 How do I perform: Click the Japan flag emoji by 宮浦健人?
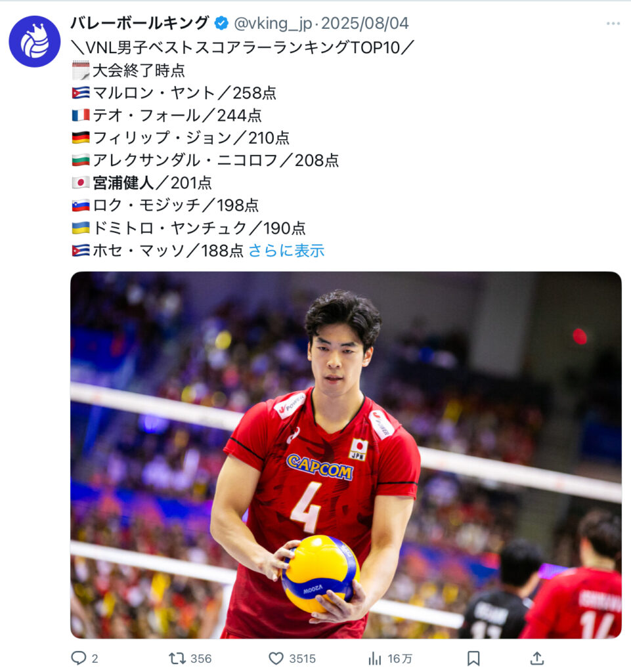coord(81,183)
